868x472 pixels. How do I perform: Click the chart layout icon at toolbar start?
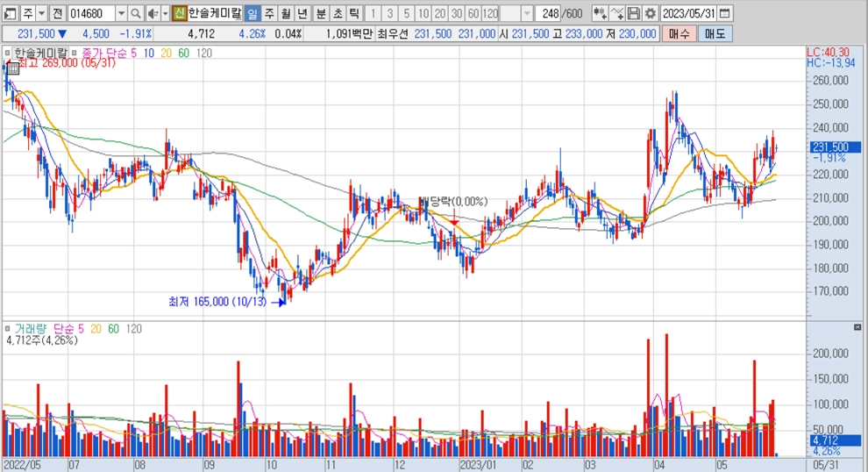[x=10, y=13]
